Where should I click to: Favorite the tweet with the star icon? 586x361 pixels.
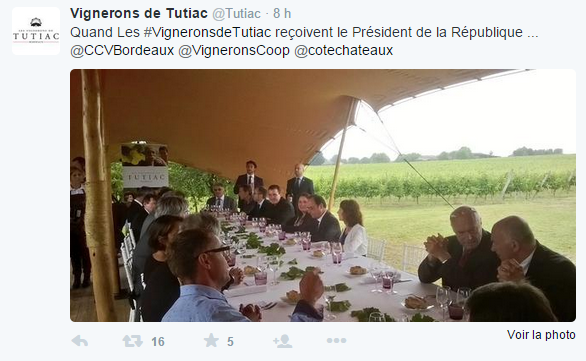tap(211, 340)
